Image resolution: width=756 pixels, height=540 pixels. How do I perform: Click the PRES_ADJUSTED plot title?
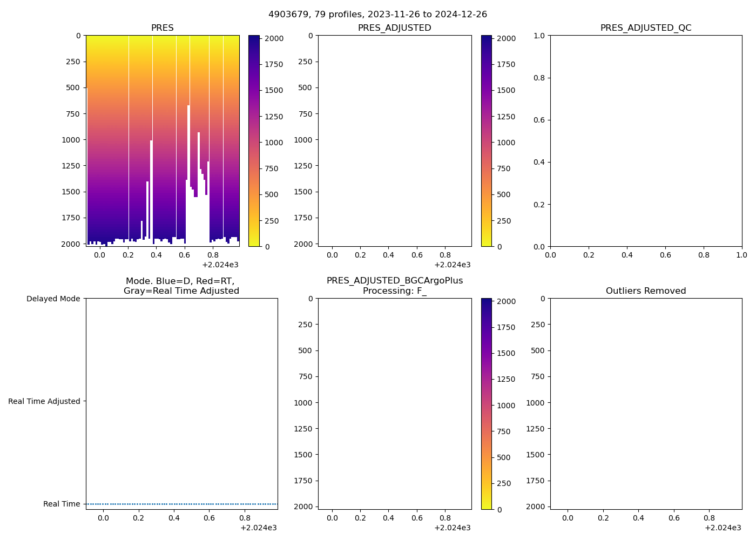394,28
